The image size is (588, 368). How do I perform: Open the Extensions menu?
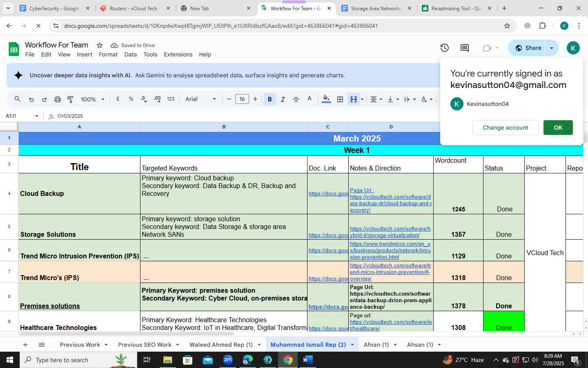[178, 54]
